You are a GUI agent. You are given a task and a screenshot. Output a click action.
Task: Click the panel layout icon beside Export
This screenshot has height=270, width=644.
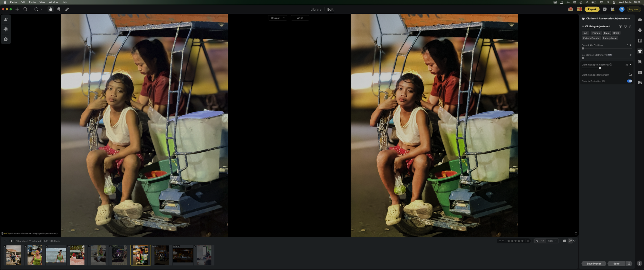(605, 9)
